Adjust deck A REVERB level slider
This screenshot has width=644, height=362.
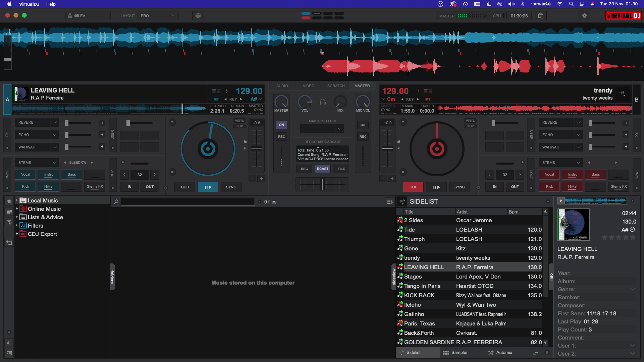(78, 123)
